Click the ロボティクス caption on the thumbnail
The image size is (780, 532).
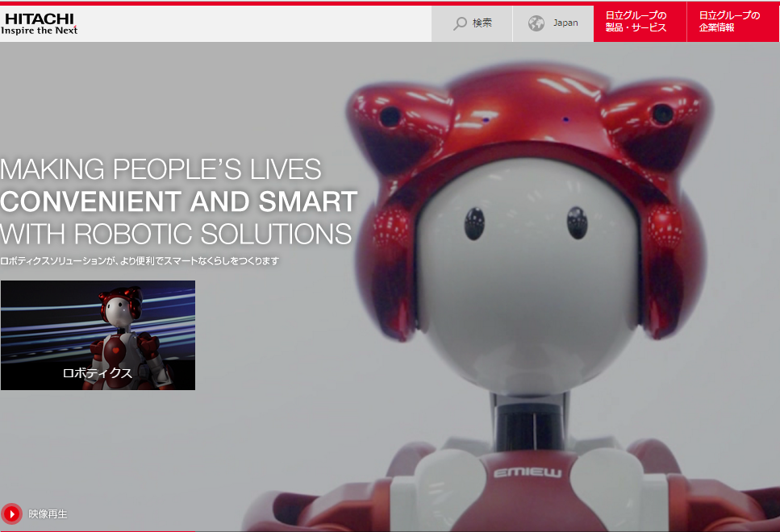pyautogui.click(x=98, y=373)
